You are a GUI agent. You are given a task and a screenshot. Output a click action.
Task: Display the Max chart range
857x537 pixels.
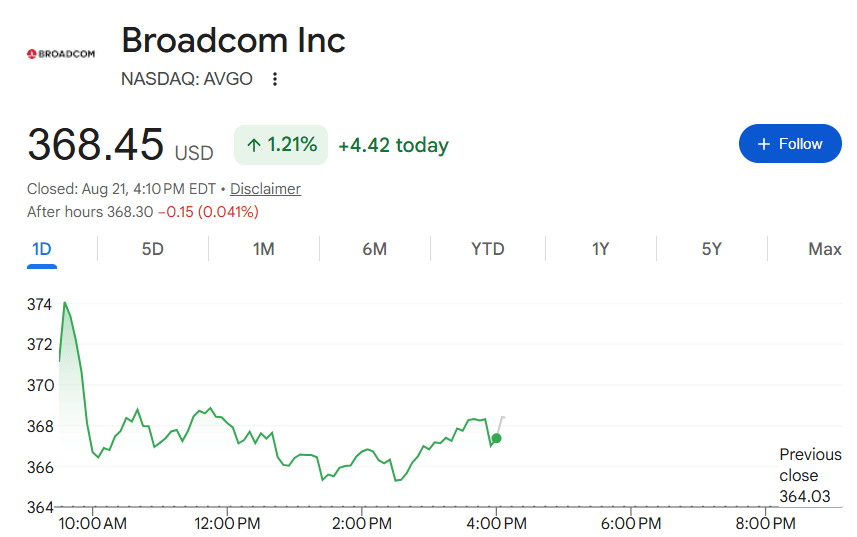click(x=825, y=250)
